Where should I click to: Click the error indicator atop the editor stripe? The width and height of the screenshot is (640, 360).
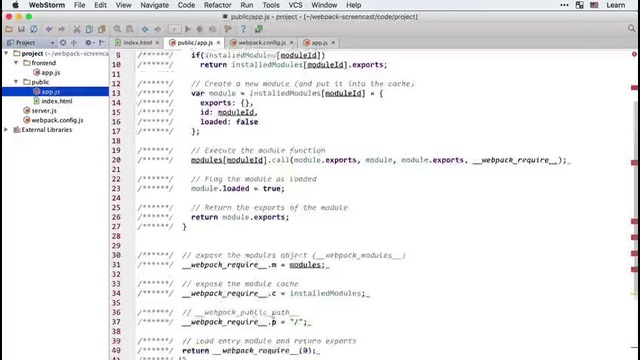634,54
